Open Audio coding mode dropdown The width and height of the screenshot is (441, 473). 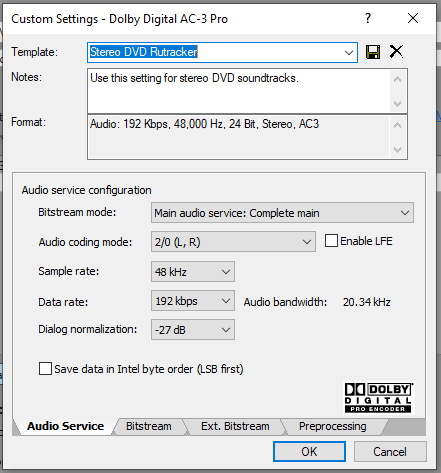click(x=233, y=242)
